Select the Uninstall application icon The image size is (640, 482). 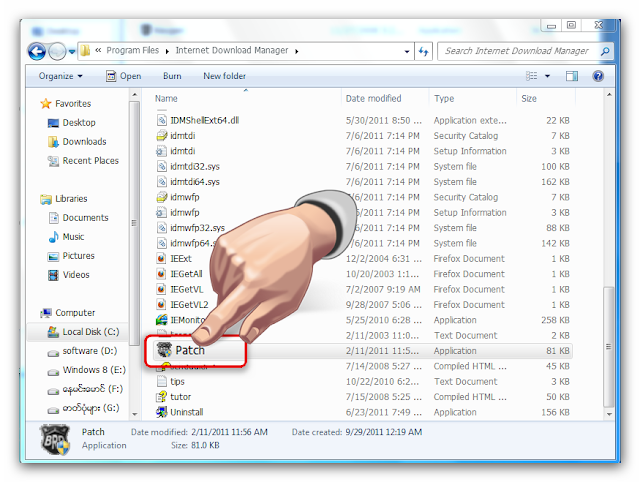click(x=162, y=412)
